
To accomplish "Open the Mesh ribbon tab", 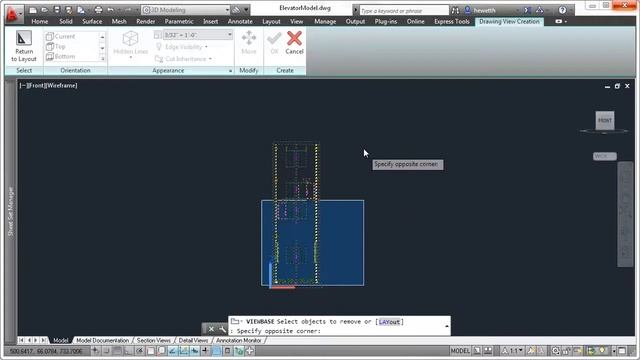I will pyautogui.click(x=119, y=21).
